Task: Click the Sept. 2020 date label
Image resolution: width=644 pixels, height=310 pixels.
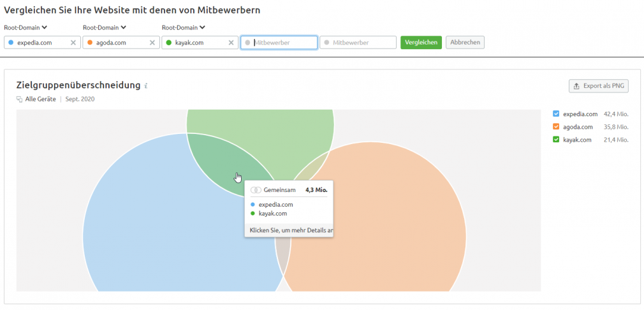Action: point(80,99)
